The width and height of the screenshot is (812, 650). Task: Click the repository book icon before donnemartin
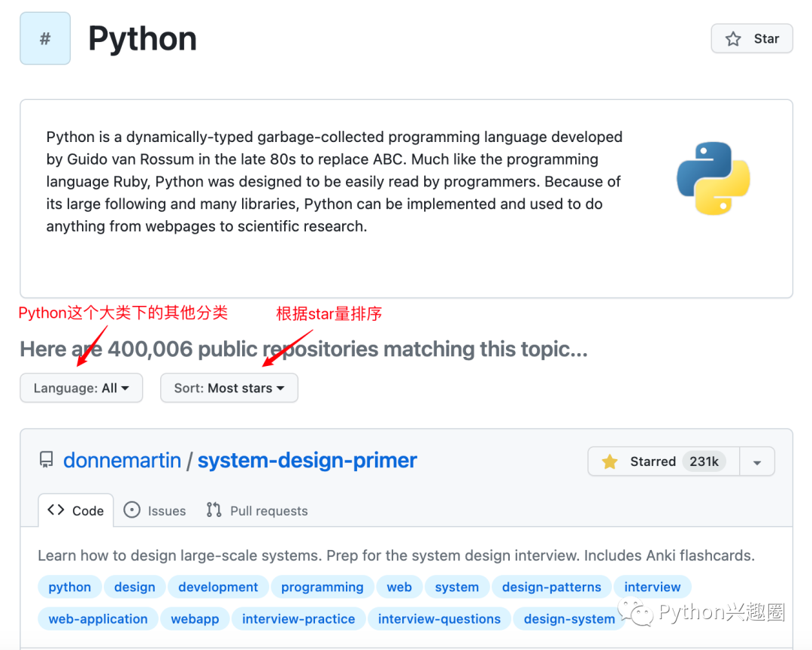[x=47, y=460]
